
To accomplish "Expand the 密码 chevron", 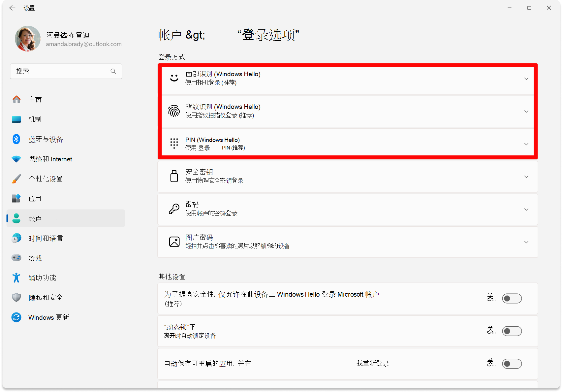I will [x=526, y=209].
